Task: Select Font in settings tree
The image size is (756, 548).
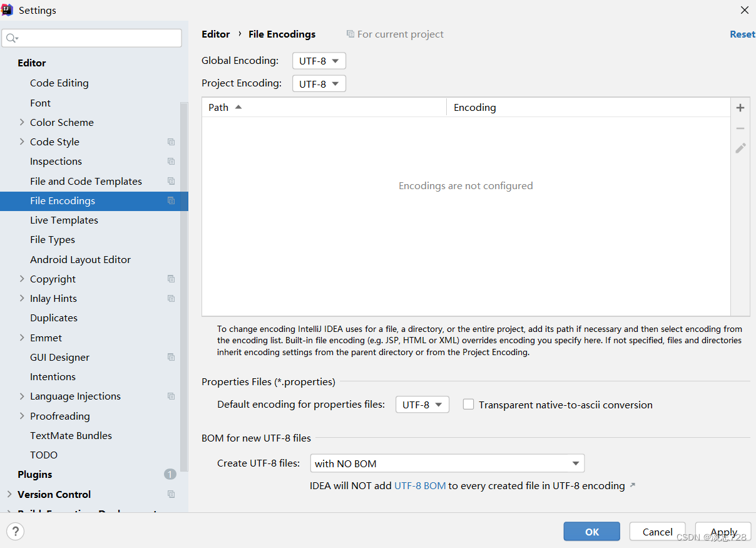Action: coord(41,103)
